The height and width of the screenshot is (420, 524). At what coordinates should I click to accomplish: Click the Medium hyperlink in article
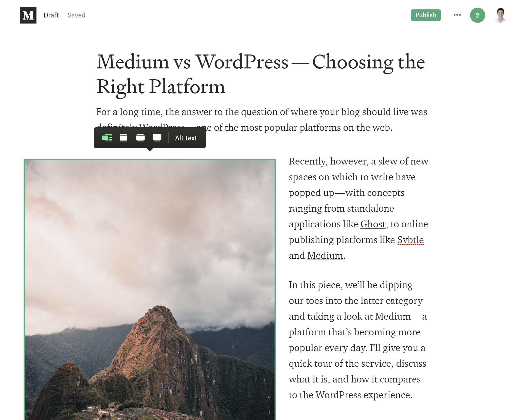[x=325, y=255]
